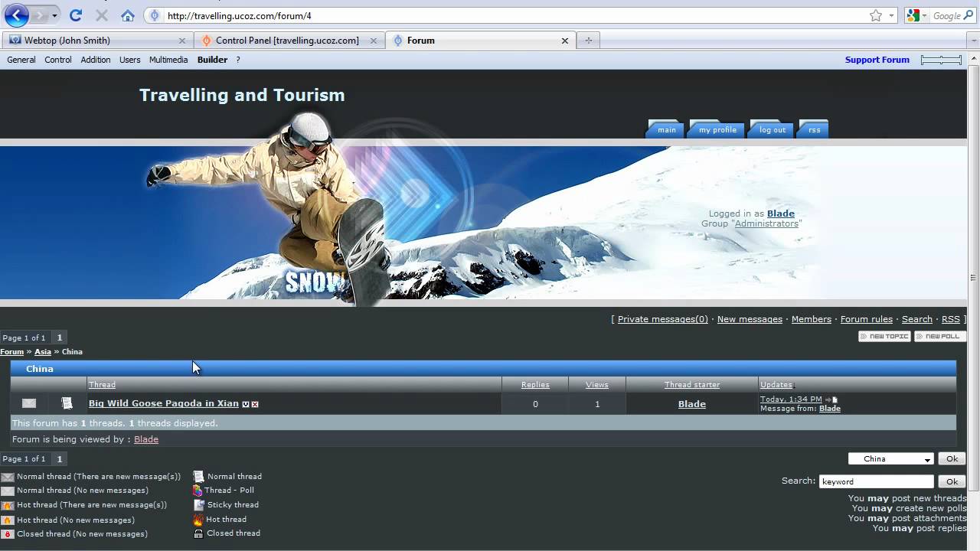Click the New Topic button

click(x=884, y=337)
